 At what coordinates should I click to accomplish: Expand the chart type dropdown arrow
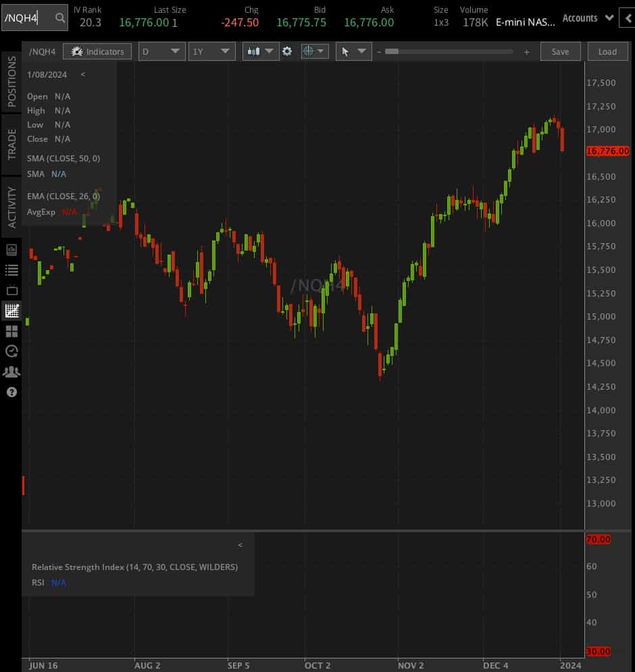click(x=270, y=51)
